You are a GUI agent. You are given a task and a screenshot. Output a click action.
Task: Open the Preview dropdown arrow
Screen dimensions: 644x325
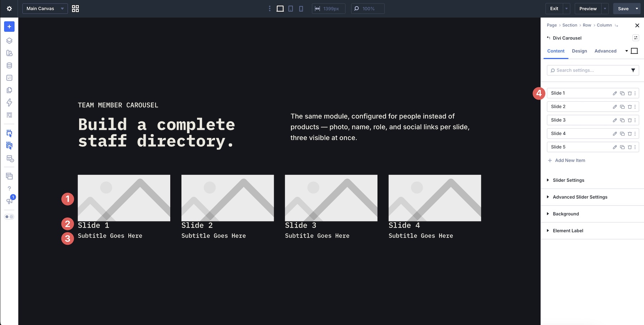[605, 9]
